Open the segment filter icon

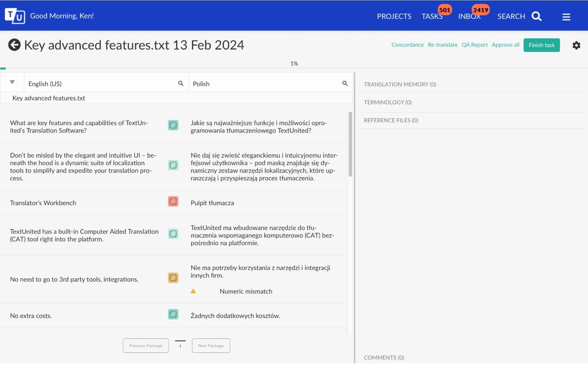[x=12, y=82]
